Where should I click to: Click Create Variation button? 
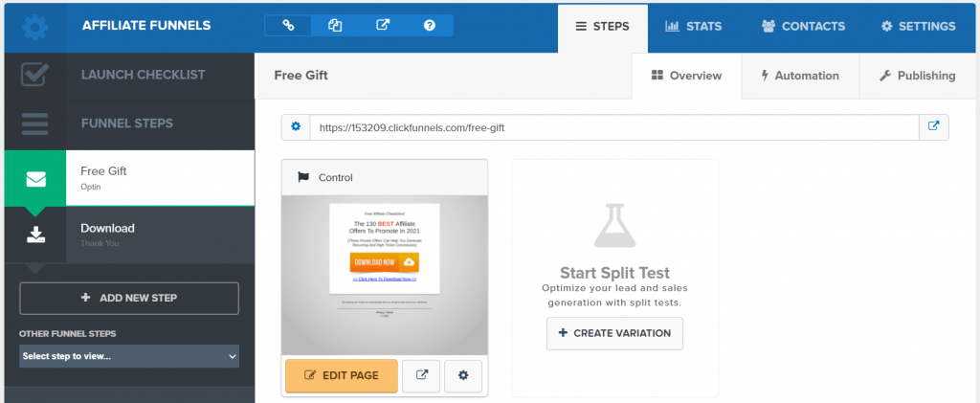pyautogui.click(x=615, y=333)
